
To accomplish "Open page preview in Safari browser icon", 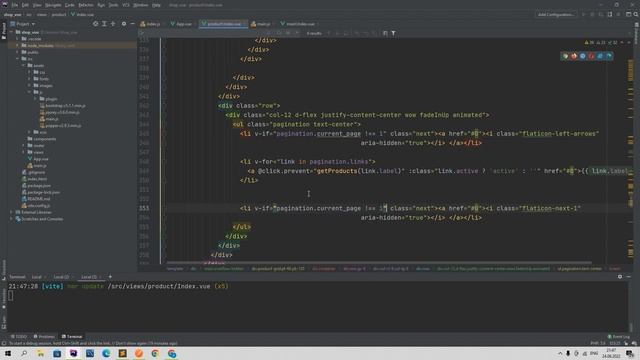I will point(582,56).
